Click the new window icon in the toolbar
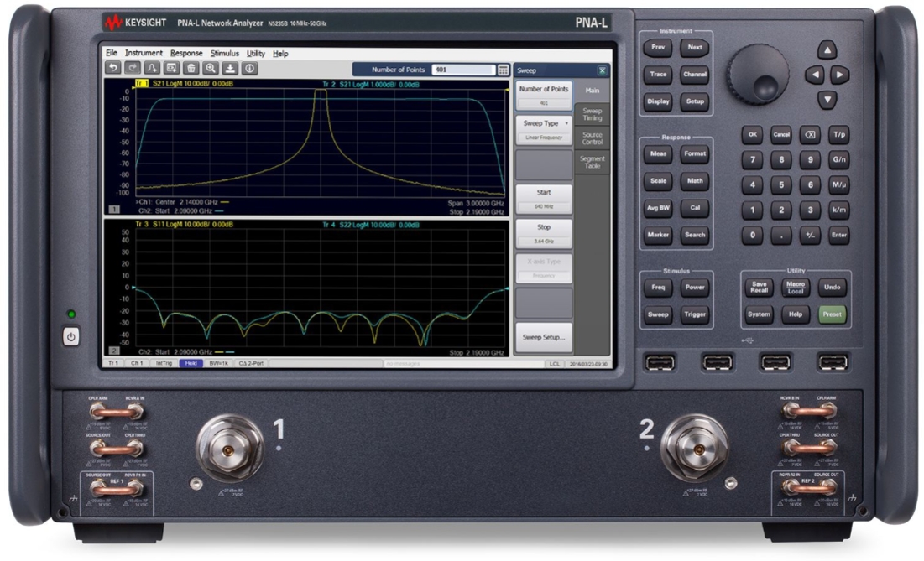The width and height of the screenshot is (924, 561). [x=171, y=68]
